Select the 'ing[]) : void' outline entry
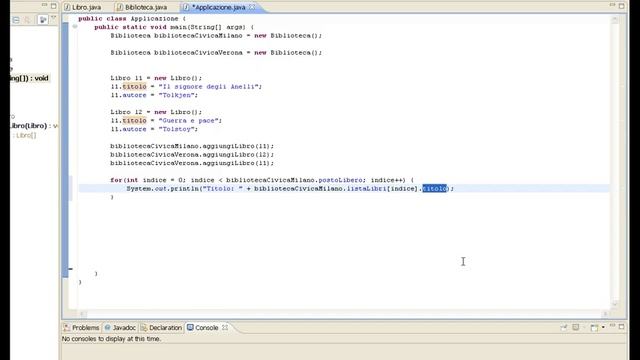640x360 pixels. click(x=29, y=78)
